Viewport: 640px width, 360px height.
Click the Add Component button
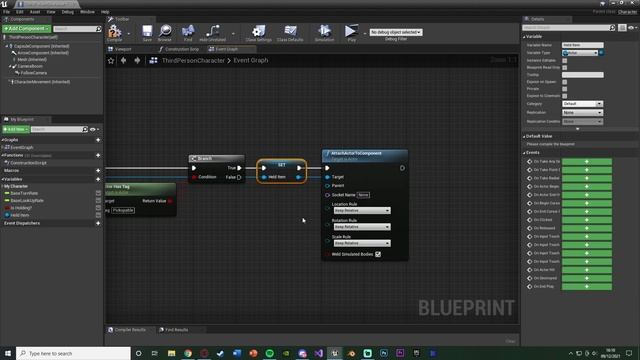pyautogui.click(x=27, y=29)
